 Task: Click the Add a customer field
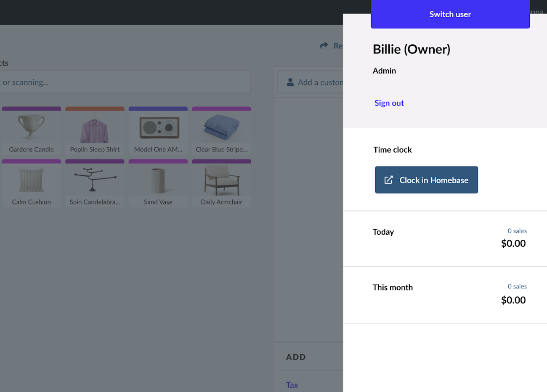click(310, 82)
